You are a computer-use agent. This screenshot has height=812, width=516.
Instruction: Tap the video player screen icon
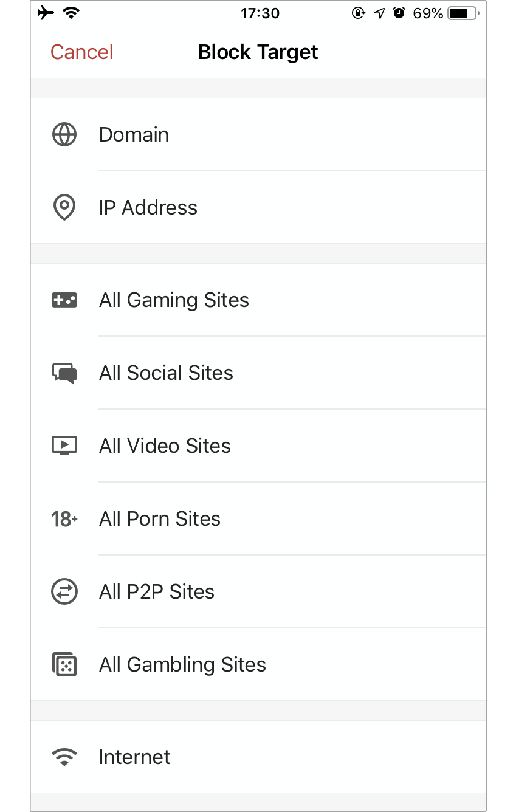pos(64,446)
